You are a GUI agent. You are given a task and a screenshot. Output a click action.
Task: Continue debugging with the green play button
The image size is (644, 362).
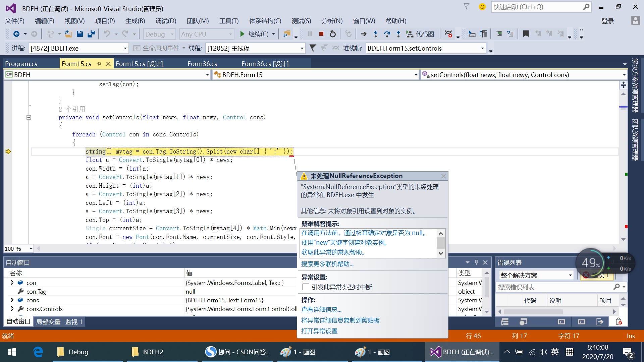click(x=242, y=34)
